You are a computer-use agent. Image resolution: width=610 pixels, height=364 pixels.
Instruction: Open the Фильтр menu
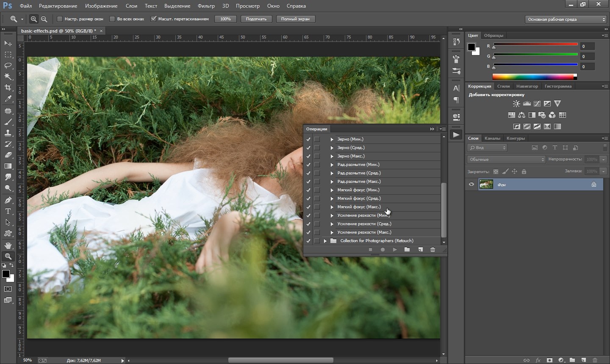(206, 6)
